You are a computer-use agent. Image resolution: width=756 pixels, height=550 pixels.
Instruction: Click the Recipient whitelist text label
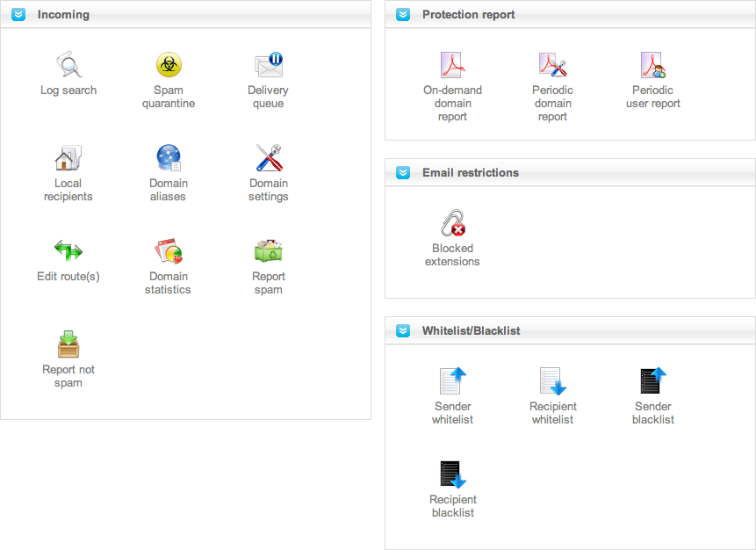tap(552, 413)
